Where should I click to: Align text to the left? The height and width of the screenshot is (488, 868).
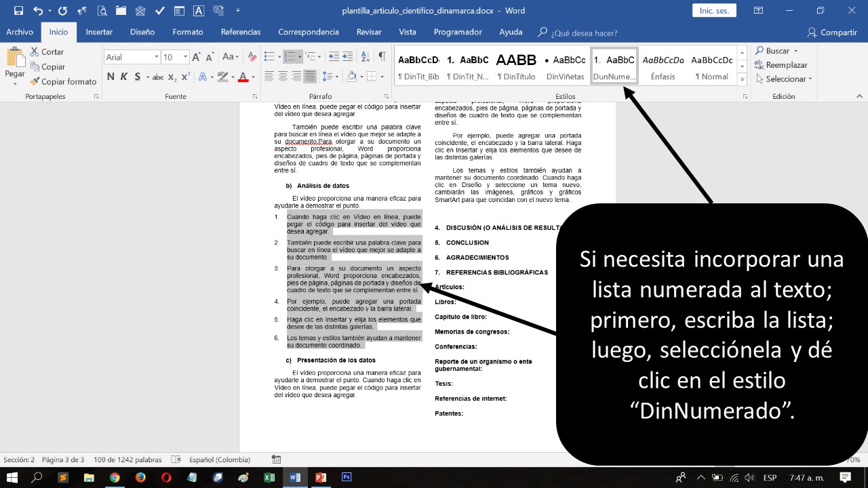(x=269, y=77)
